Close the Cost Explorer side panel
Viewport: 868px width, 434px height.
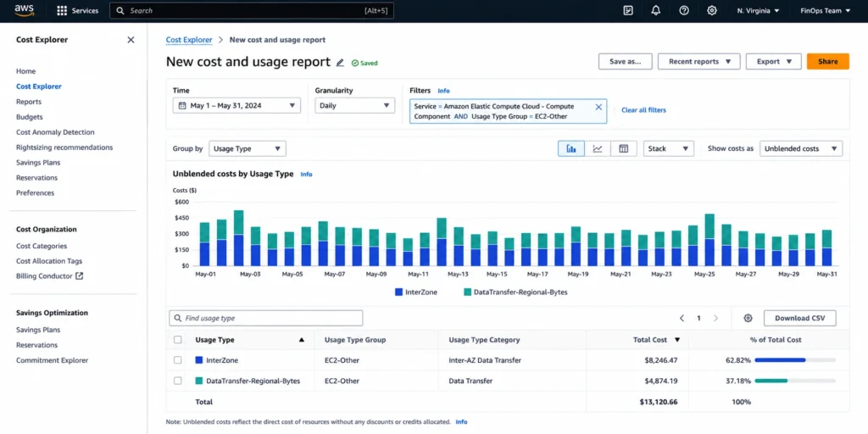(x=131, y=40)
